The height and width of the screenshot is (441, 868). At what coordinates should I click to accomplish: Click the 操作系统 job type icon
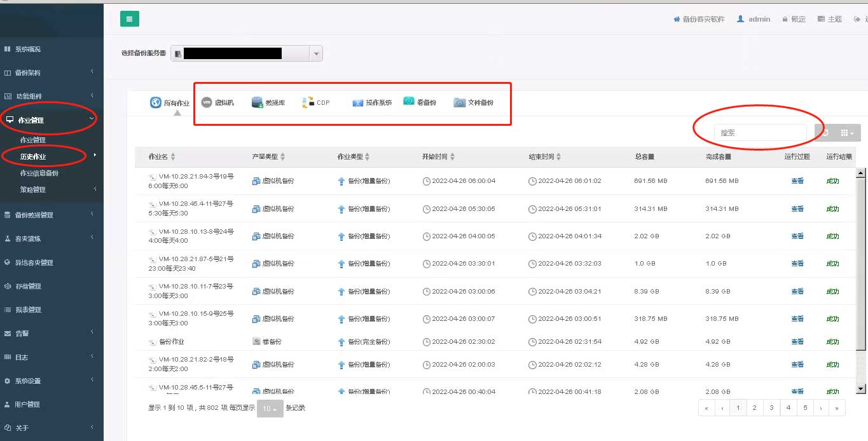click(358, 102)
